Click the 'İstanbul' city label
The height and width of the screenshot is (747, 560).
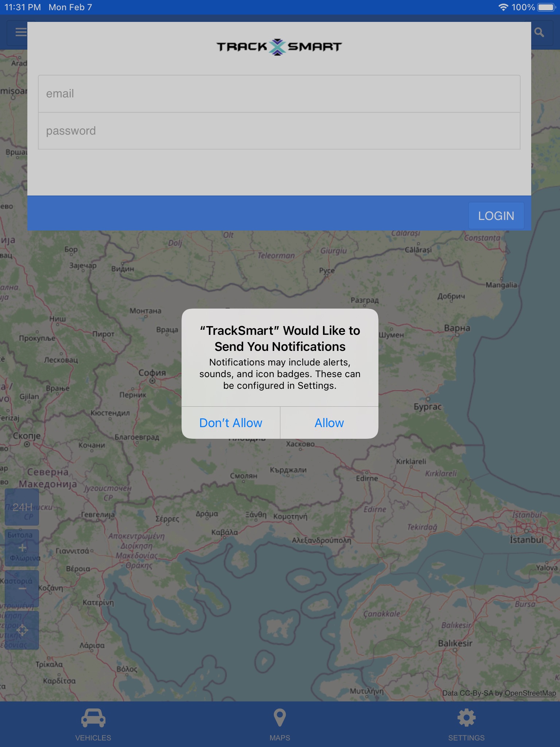pos(527,539)
